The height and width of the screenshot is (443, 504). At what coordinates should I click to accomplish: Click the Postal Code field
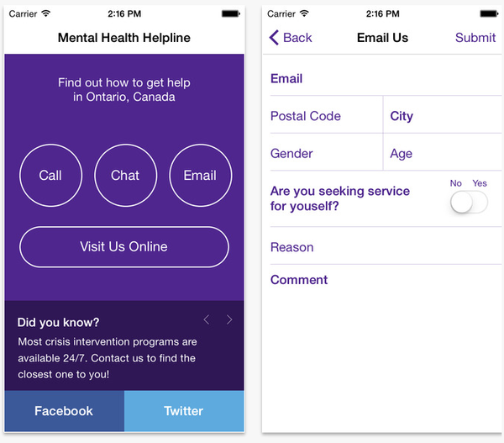click(326, 115)
